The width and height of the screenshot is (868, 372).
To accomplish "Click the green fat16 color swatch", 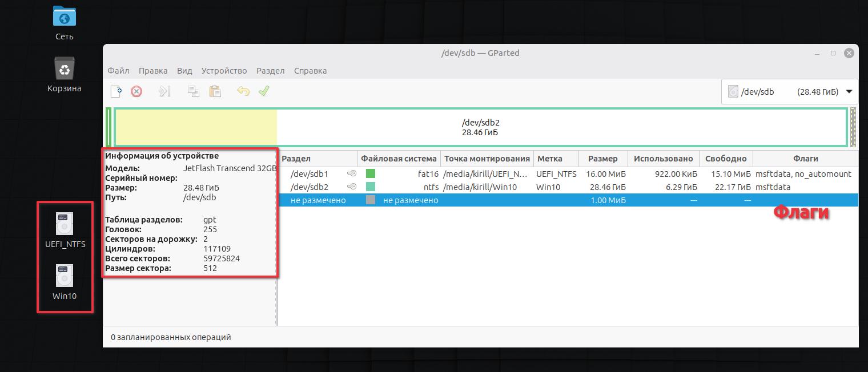I will pyautogui.click(x=371, y=173).
